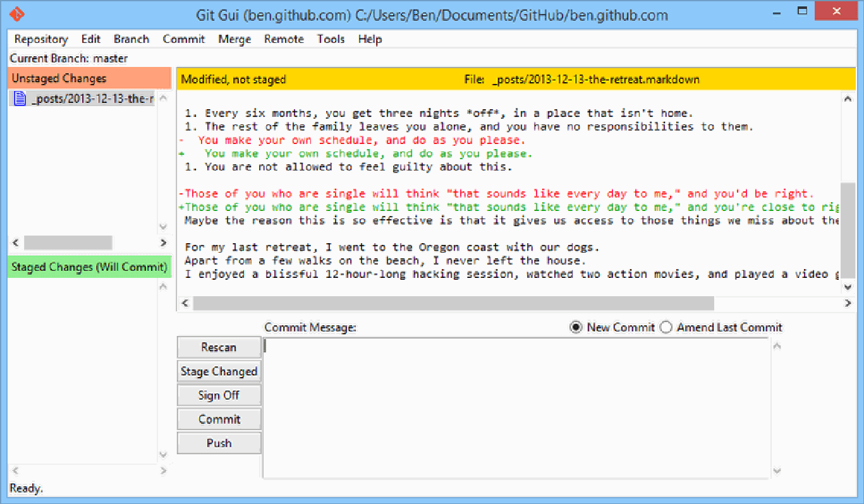Click the diff view scroll-right arrow

pyautogui.click(x=848, y=304)
